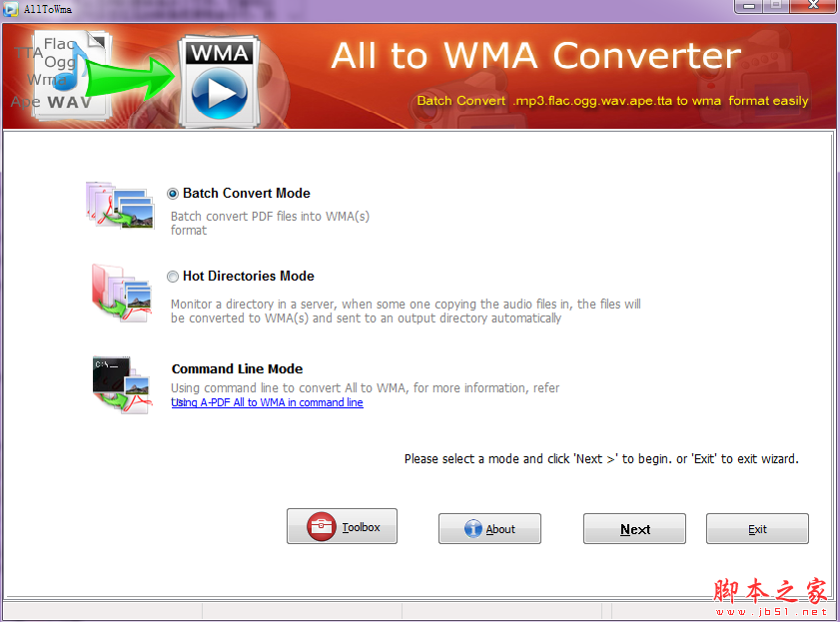Select the Batch Convert Mode radio button
Image resolution: width=840 pixels, height=623 pixels.
coord(172,193)
